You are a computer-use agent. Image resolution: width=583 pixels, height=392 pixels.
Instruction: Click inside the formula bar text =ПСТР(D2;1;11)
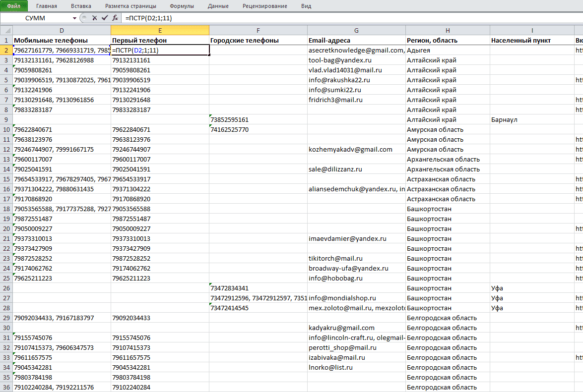point(149,18)
